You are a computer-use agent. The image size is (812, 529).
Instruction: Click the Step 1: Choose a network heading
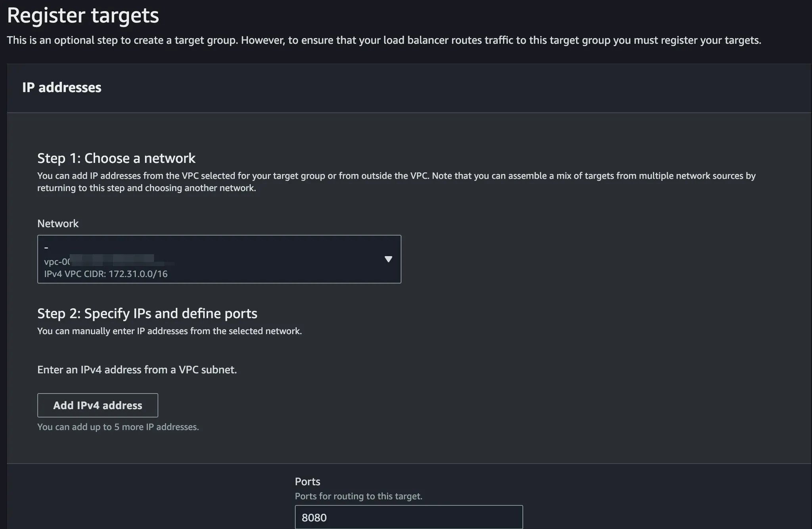[x=116, y=158]
